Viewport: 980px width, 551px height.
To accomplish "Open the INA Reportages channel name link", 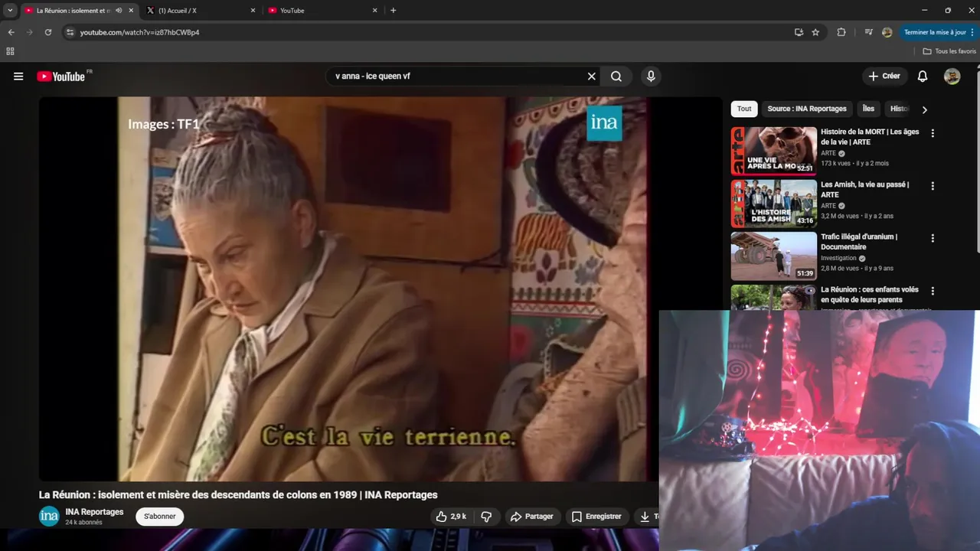I will 94,512.
